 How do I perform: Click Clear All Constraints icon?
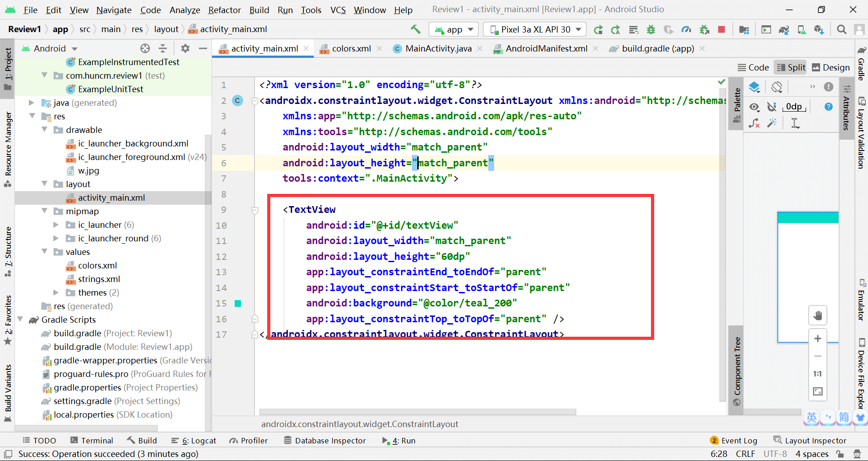[754, 122]
